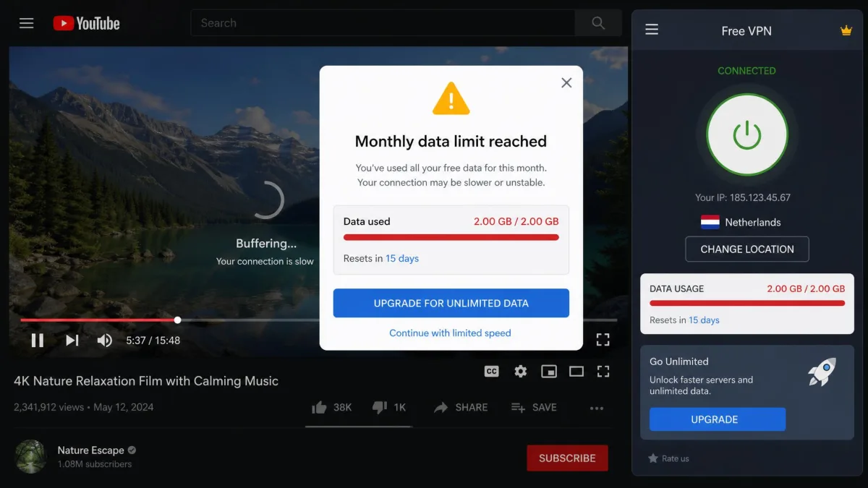Click the Go Unlimited heading

(679, 361)
